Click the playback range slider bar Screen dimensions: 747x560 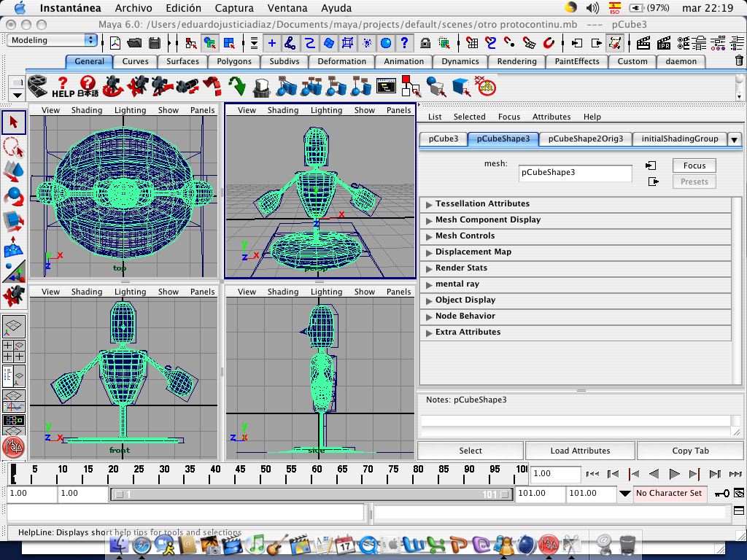click(311, 494)
